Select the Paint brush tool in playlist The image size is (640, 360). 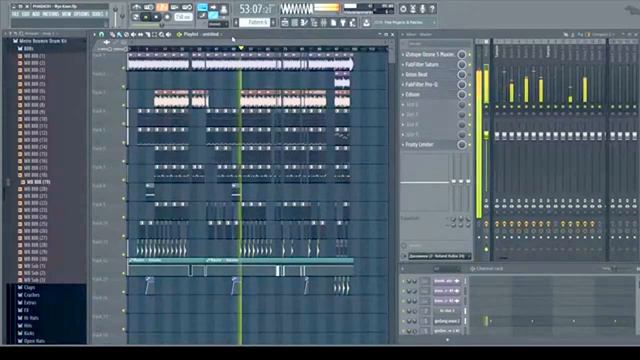[119, 34]
